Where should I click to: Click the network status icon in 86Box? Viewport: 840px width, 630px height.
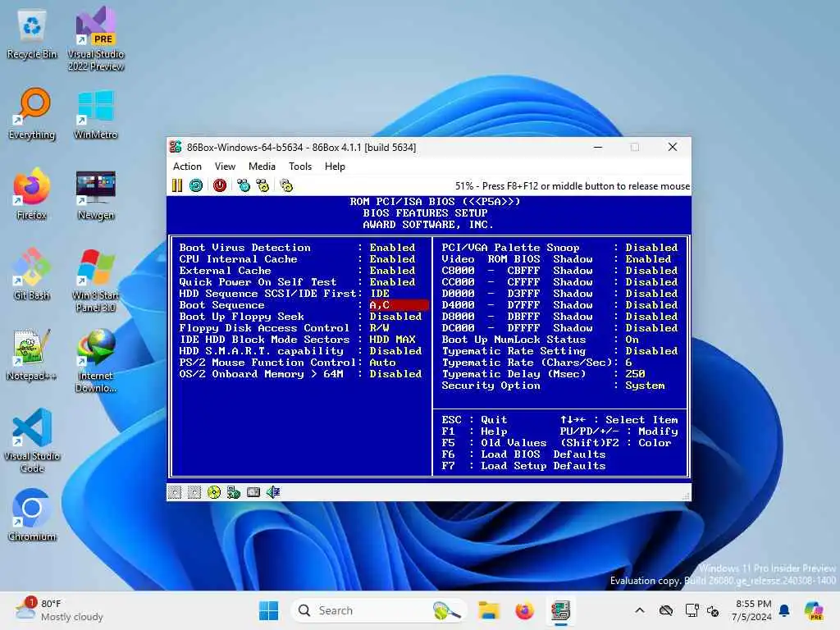[234, 492]
